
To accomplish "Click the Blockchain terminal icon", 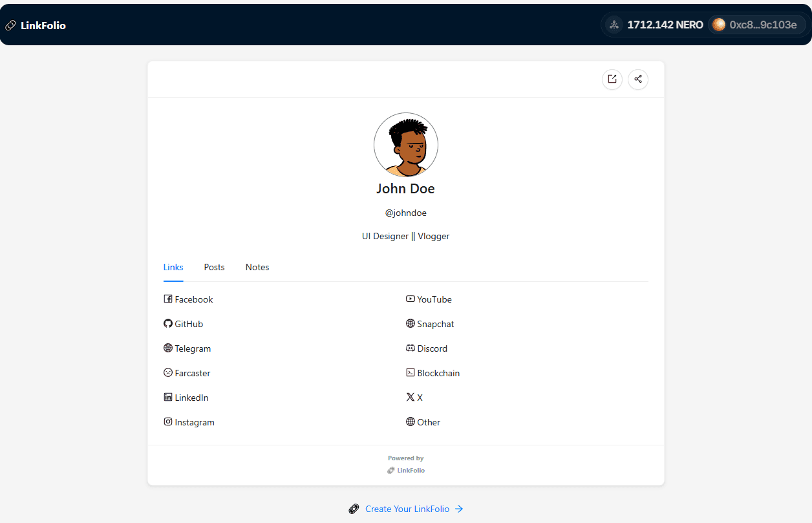I will (411, 373).
